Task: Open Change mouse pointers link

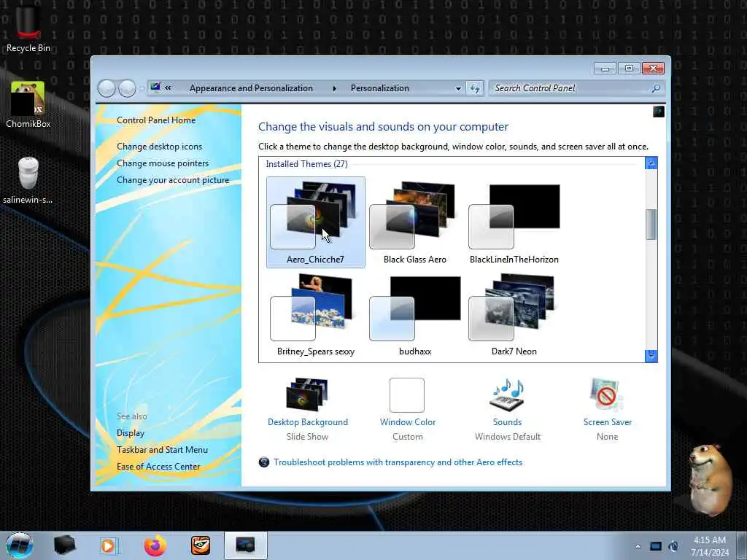Action: [x=163, y=163]
